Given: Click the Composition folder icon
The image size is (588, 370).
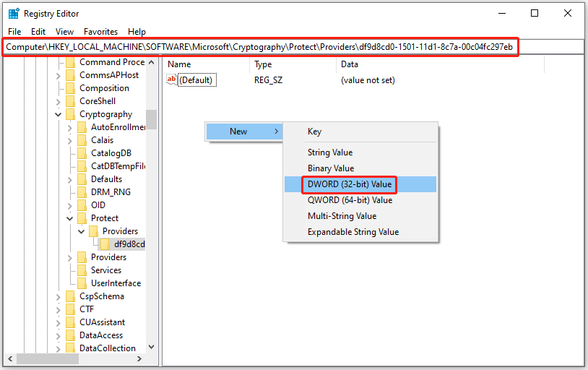Looking at the screenshot, I should (x=70, y=88).
